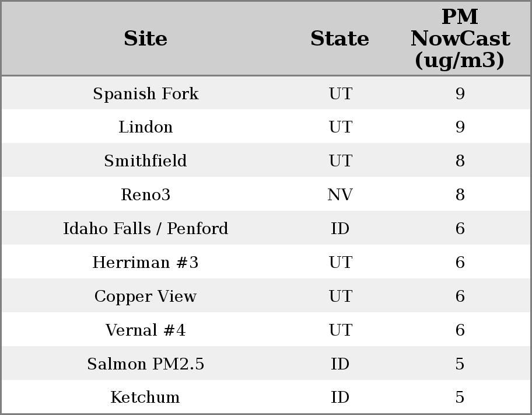Click the ID state cell for Ketchum

pyautogui.click(x=339, y=397)
